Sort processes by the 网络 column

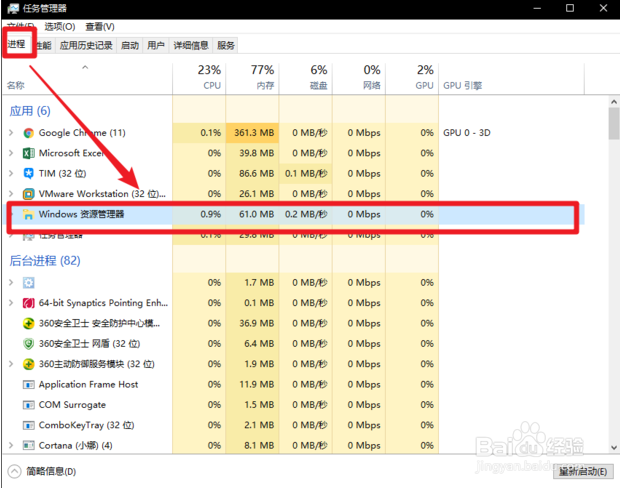click(359, 78)
